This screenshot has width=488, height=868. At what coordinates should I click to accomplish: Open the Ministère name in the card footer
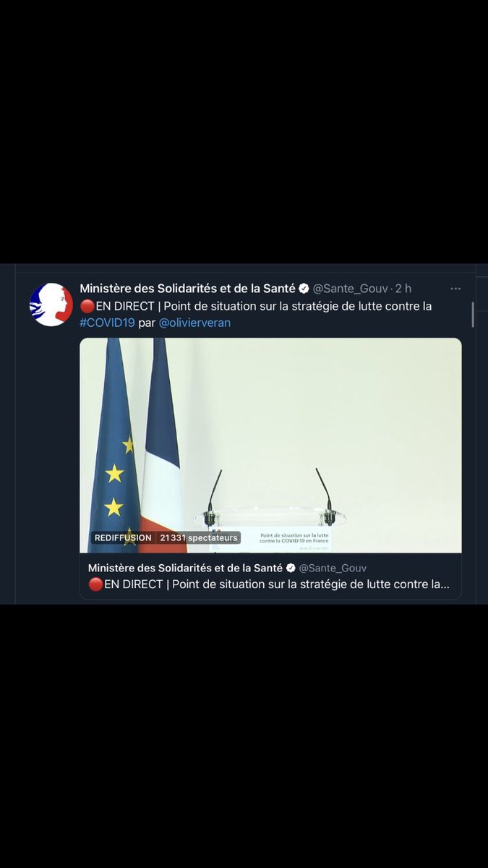click(185, 568)
